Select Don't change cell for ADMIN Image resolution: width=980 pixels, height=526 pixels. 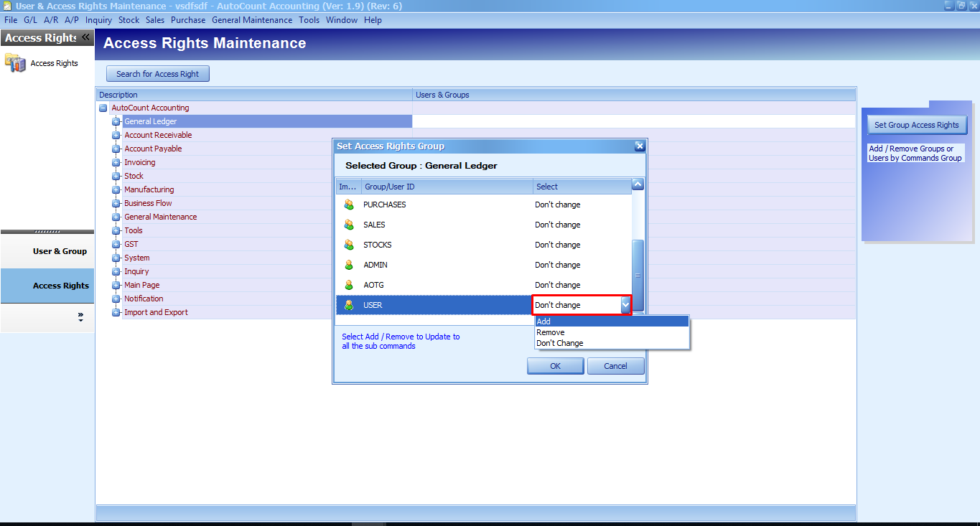582,265
